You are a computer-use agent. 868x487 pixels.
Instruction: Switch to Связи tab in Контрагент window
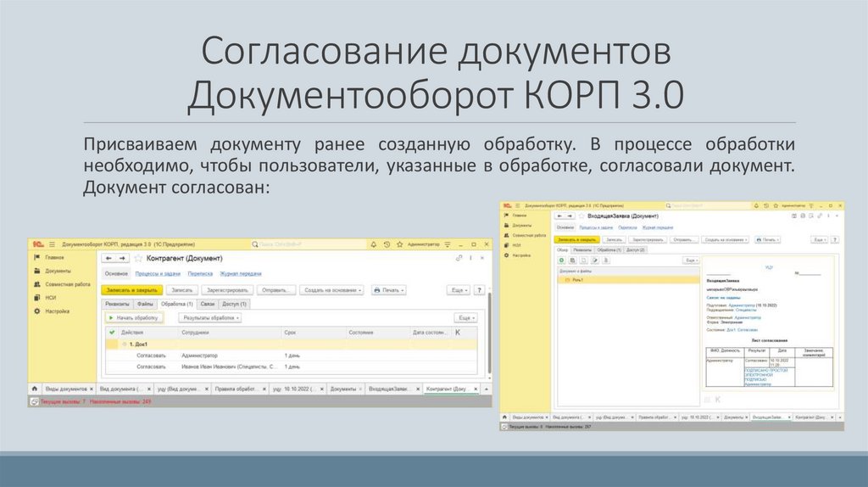click(207, 305)
